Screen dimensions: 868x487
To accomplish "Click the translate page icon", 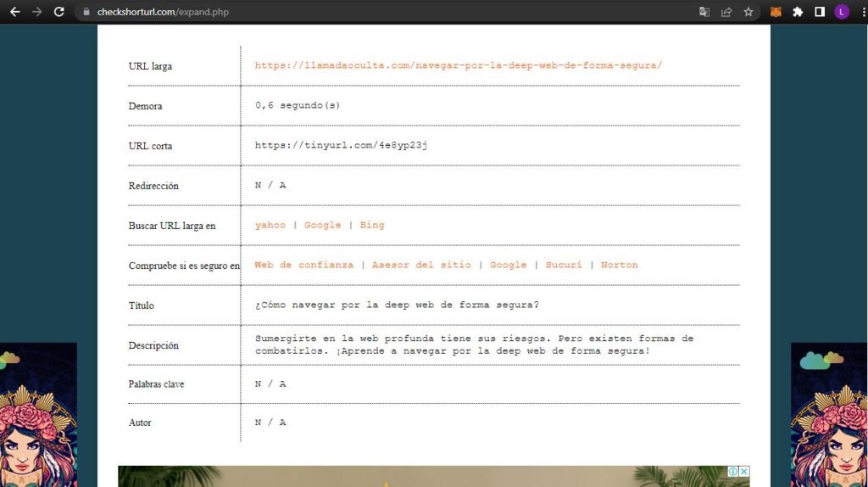I will [704, 12].
